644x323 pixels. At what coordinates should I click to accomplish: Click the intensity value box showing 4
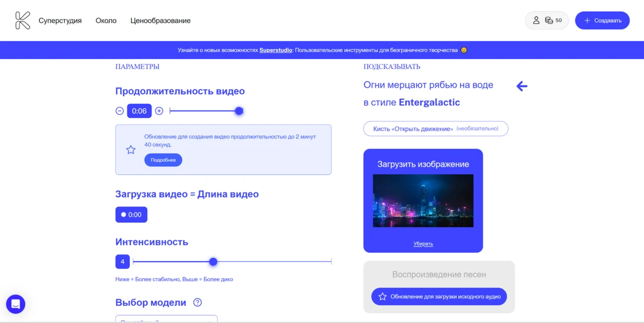pos(123,261)
